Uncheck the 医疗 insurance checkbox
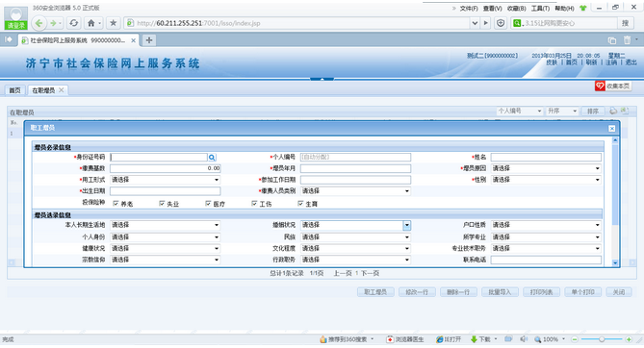This screenshot has height=348, width=644. pyautogui.click(x=208, y=204)
